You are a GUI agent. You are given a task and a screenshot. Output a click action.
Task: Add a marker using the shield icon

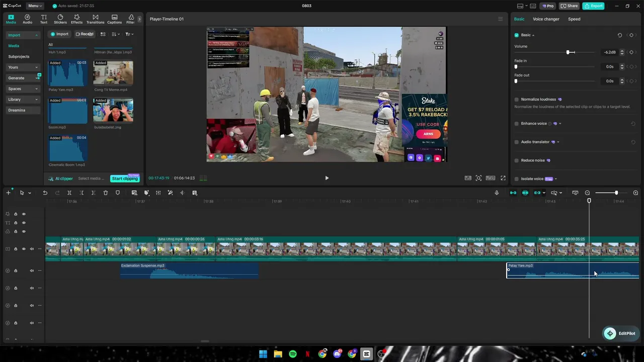pyautogui.click(x=118, y=193)
